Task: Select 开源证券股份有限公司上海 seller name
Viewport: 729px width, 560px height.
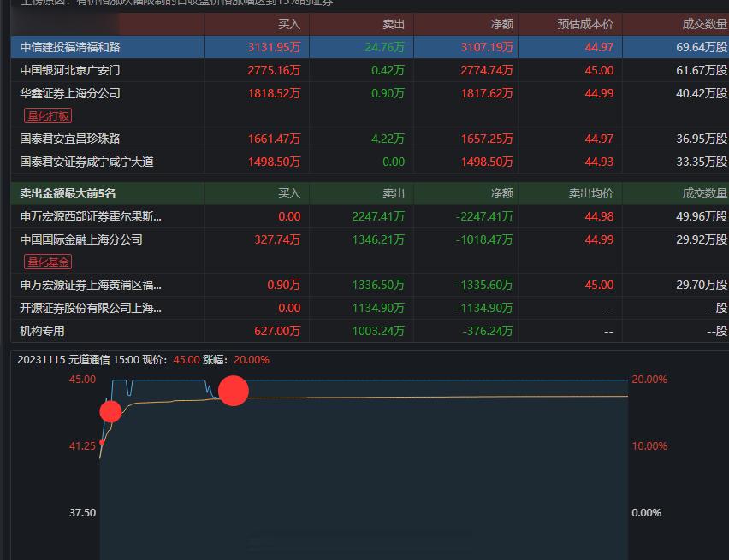Action: point(91,308)
